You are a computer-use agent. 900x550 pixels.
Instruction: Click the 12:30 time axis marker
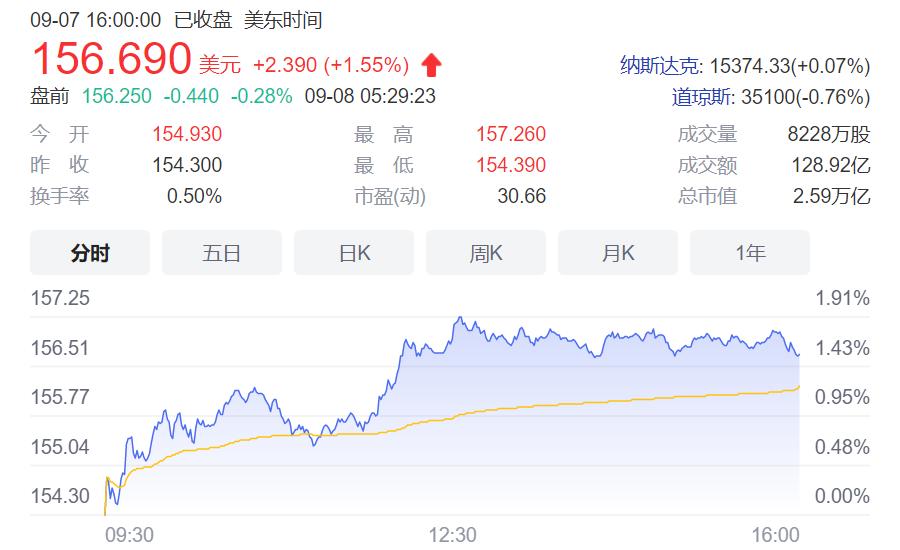[x=452, y=535]
